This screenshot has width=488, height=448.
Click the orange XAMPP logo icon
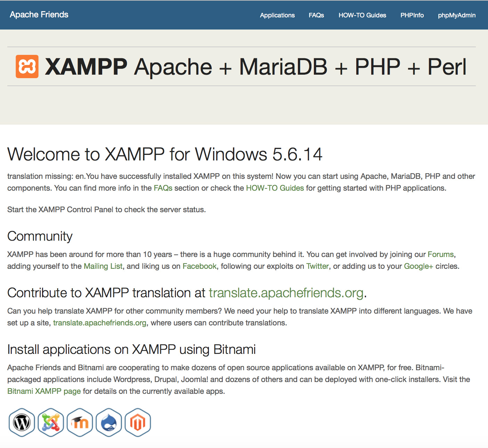point(27,66)
